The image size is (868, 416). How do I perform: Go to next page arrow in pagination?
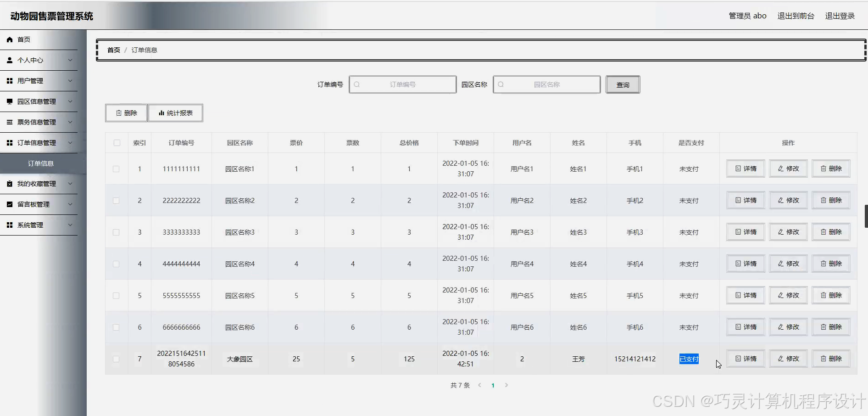[x=506, y=385]
